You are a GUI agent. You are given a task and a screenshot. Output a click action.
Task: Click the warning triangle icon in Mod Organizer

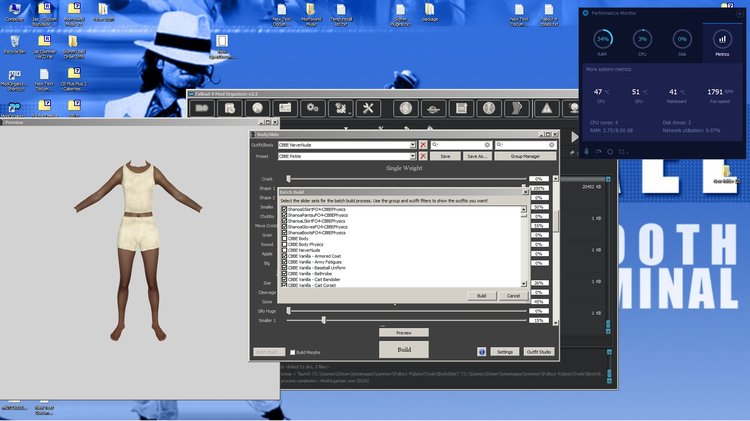[x=546, y=109]
